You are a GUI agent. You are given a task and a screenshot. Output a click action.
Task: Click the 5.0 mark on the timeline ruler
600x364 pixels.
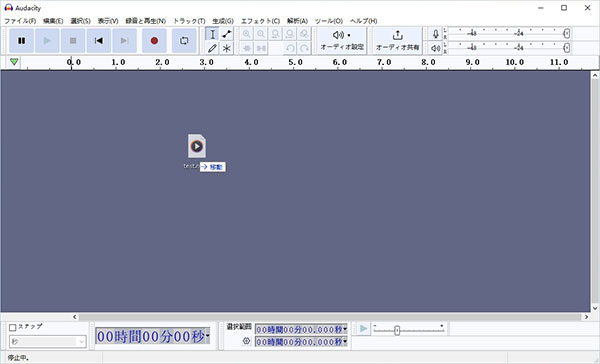(x=295, y=62)
